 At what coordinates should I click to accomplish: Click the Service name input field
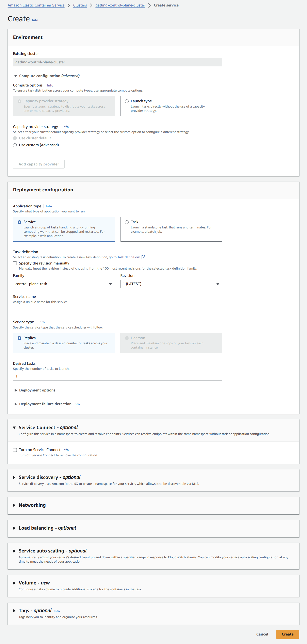[x=117, y=309]
